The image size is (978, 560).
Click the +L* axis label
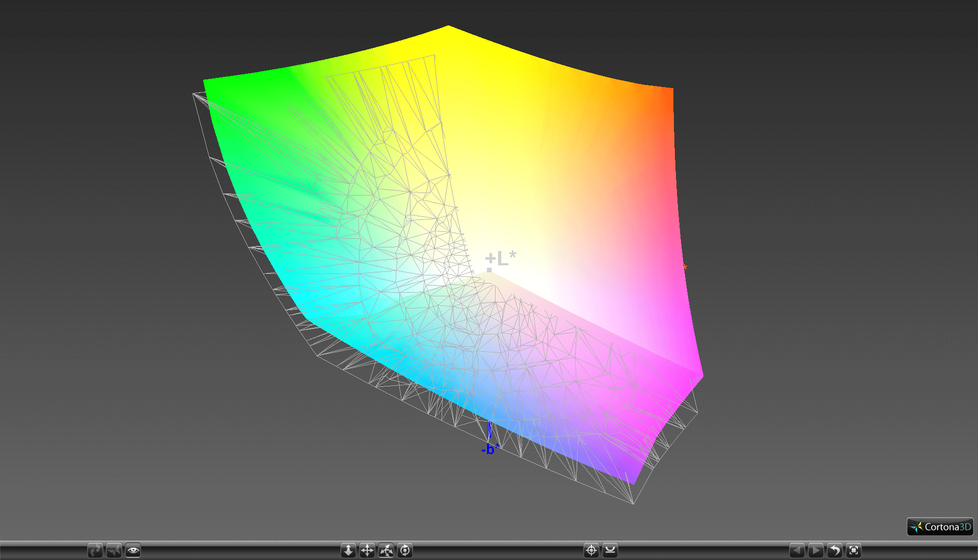(501, 259)
